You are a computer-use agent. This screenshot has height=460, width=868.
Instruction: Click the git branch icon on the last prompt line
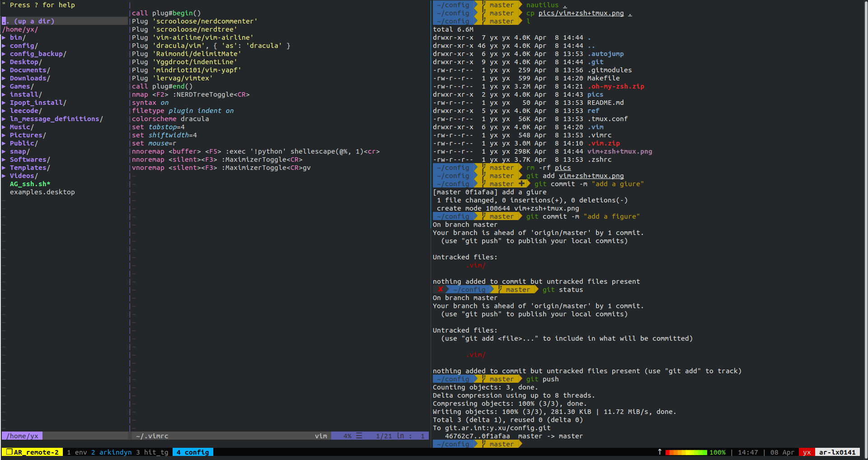click(483, 444)
